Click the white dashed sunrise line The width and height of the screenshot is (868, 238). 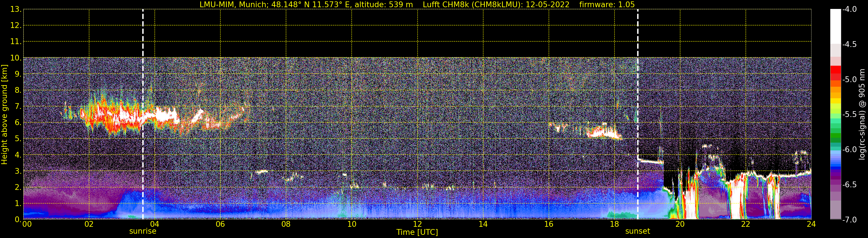143,114
